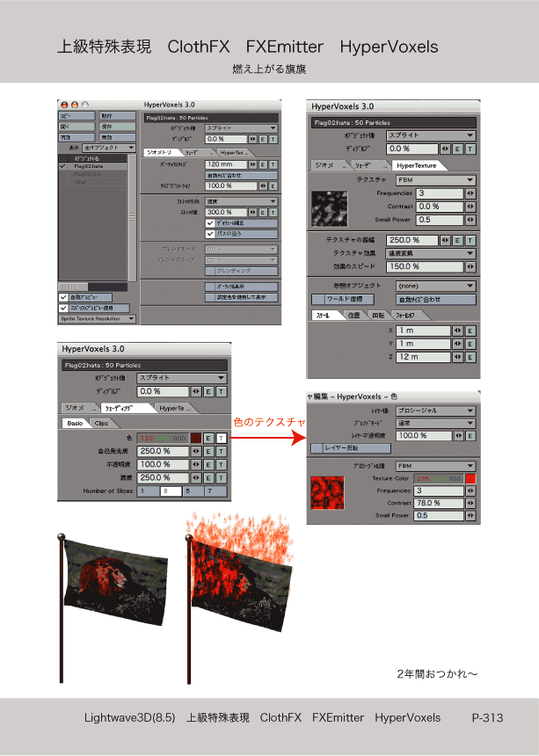
Task: Click the arrow spinner beside 不透明度 100.0 %
Action: 196,465
